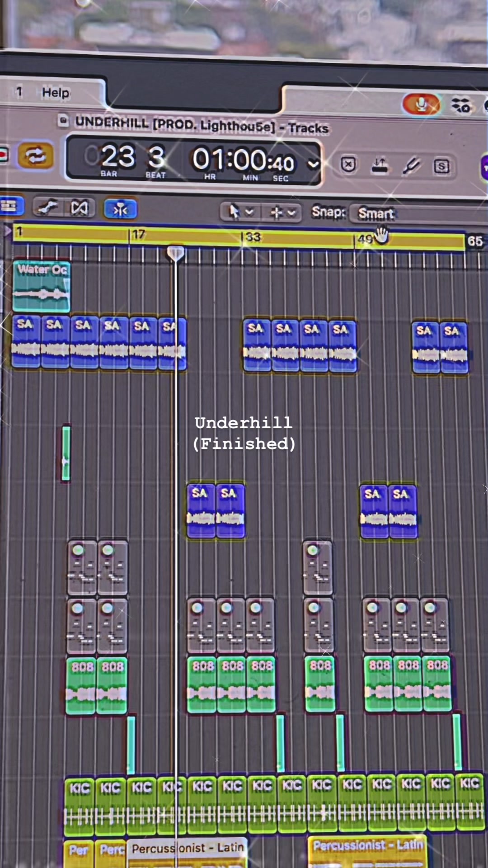Click the document icon before the UNDERHILL title
Screen dimensions: 488x868
[64, 121]
